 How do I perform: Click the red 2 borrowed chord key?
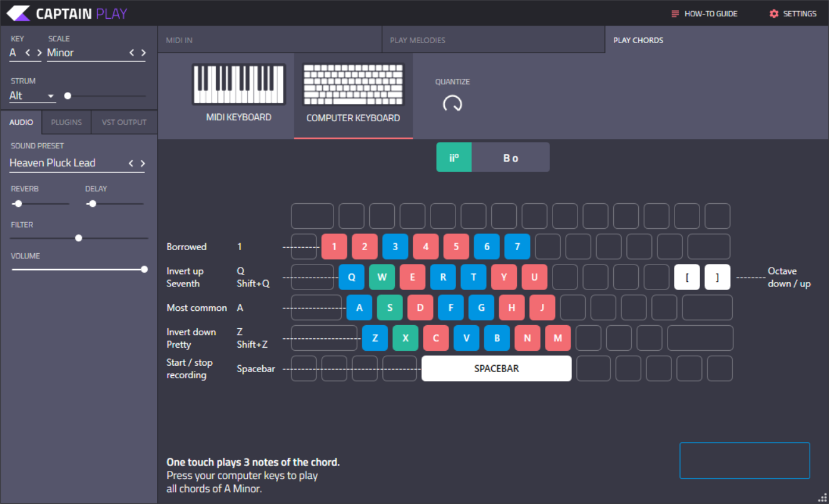365,246
